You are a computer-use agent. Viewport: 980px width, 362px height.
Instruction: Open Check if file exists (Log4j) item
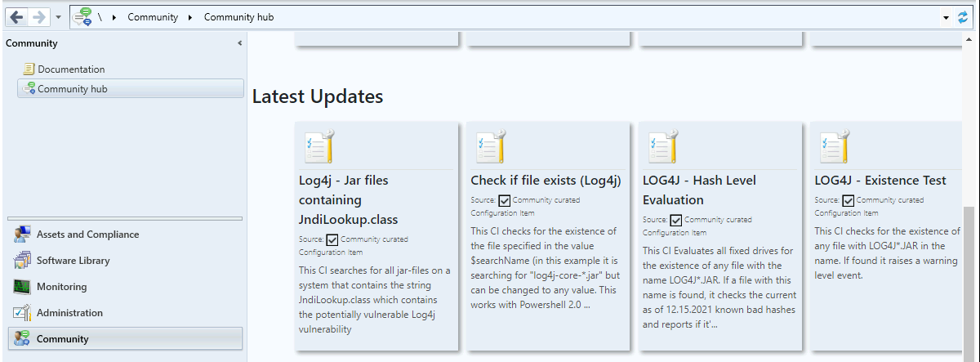[x=546, y=181]
